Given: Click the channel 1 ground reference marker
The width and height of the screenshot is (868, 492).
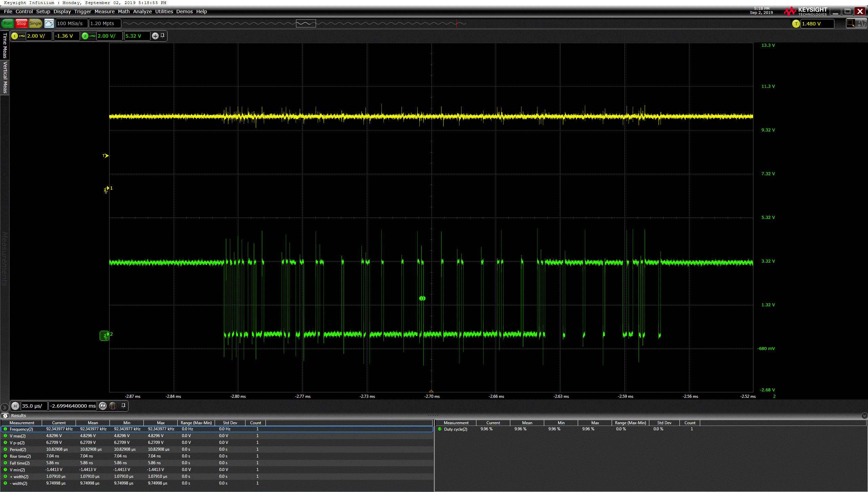Looking at the screenshot, I should point(107,189).
